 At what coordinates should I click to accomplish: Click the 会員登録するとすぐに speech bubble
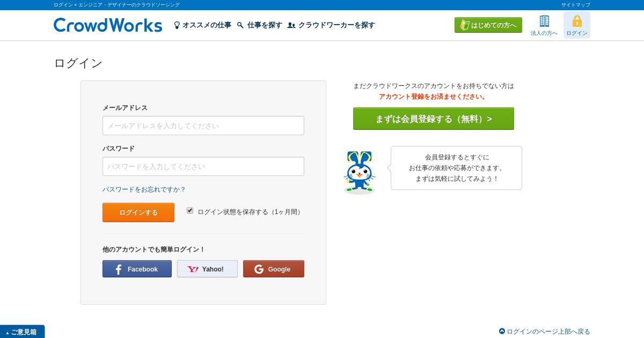click(x=456, y=168)
